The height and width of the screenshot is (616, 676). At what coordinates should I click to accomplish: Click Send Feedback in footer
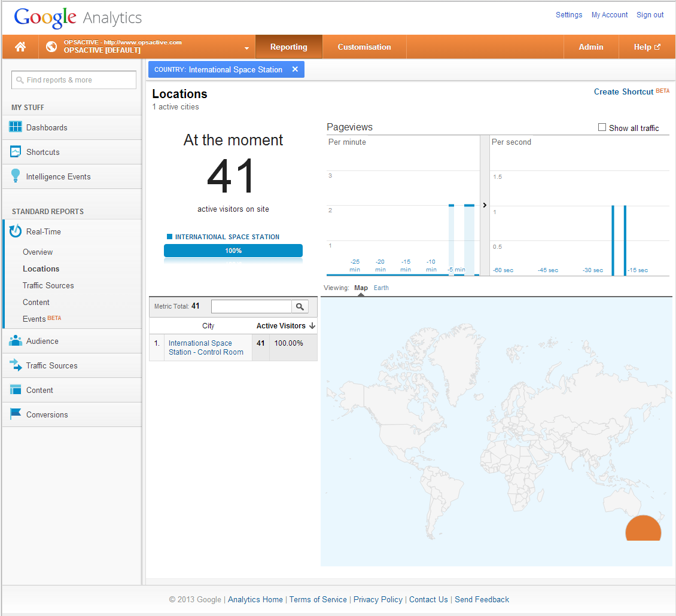tap(482, 599)
